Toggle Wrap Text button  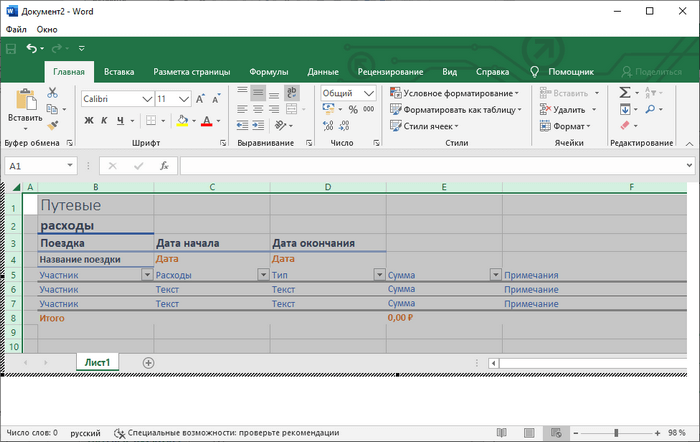pos(292,92)
